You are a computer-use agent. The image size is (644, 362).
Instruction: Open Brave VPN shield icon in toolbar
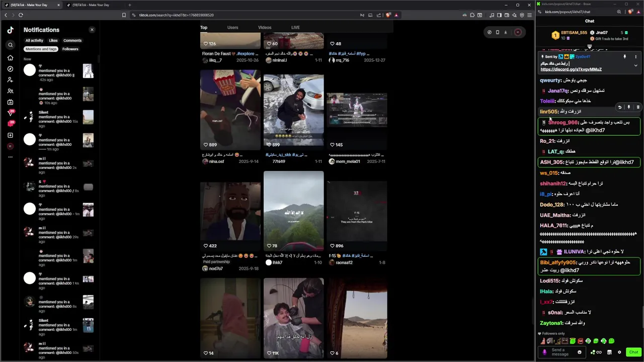point(522,15)
